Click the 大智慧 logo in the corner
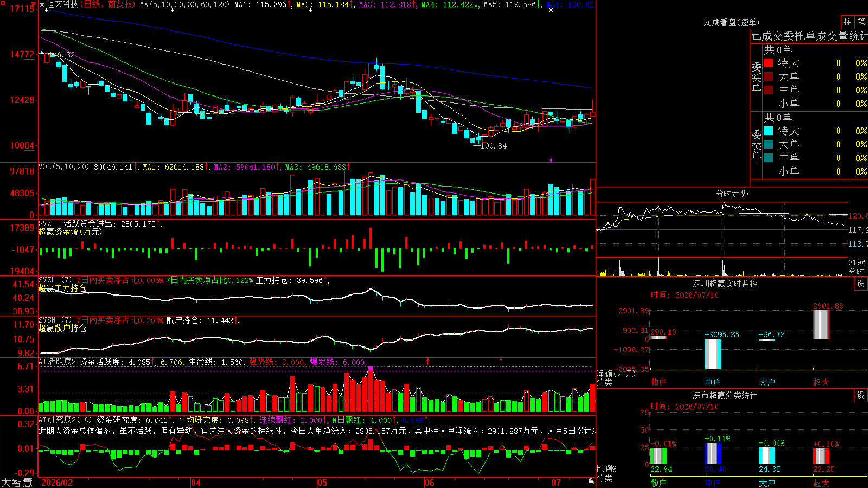The image size is (868, 488). coord(17,483)
